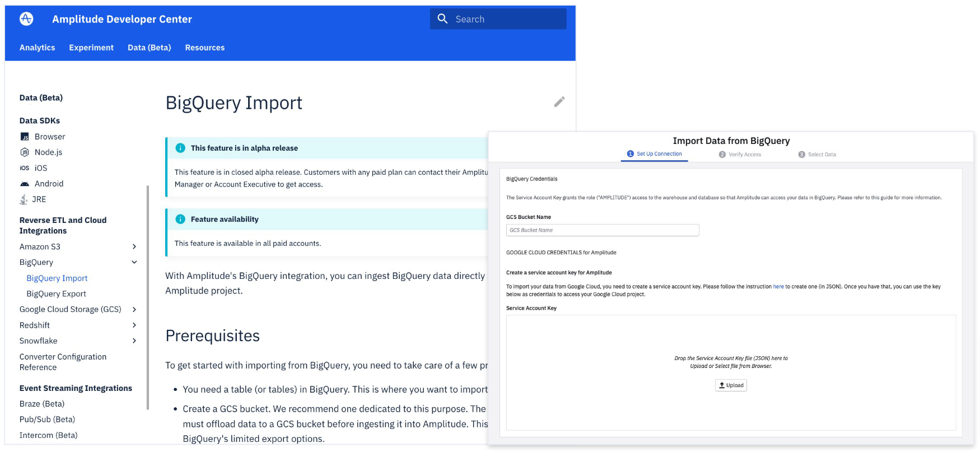Select the Verify Access step
This screenshot has width=980, height=457.
[x=740, y=155]
